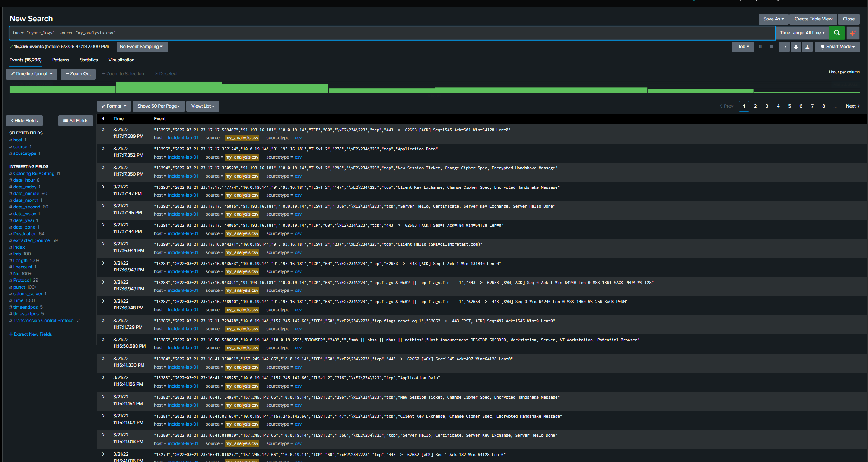Select the tallest timeline histogram bar
This screenshot has width=868, height=462.
169,87
